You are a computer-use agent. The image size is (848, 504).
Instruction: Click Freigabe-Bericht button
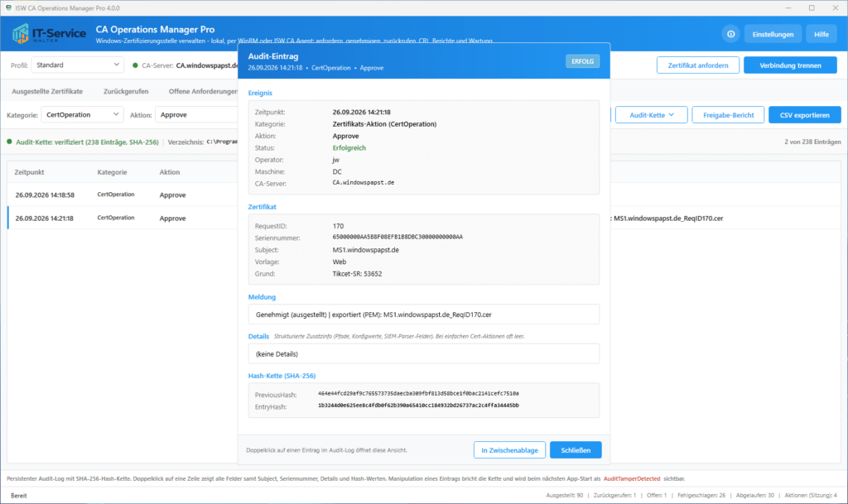point(728,114)
